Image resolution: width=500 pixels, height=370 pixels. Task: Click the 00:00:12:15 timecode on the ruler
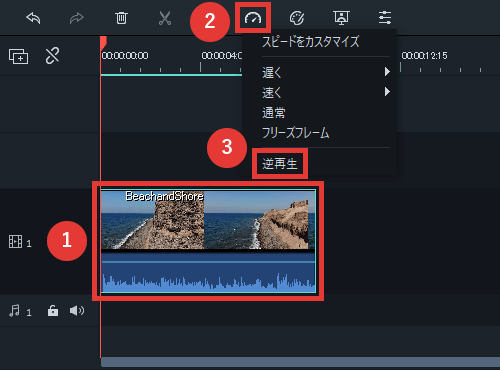point(424,55)
